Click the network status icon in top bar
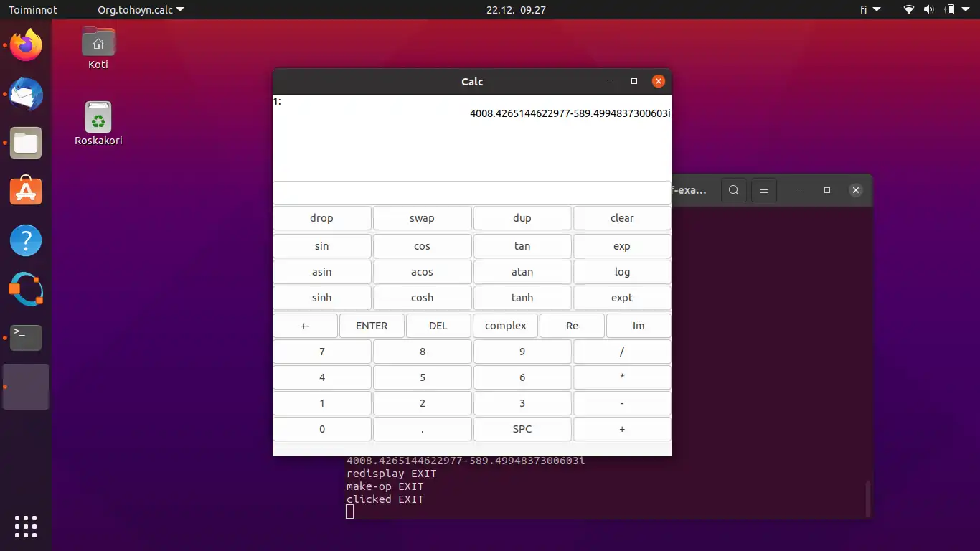 [x=909, y=10]
